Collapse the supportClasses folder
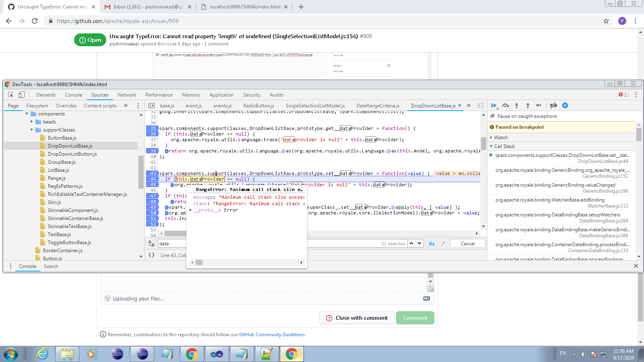The width and height of the screenshot is (644, 362). [x=32, y=130]
